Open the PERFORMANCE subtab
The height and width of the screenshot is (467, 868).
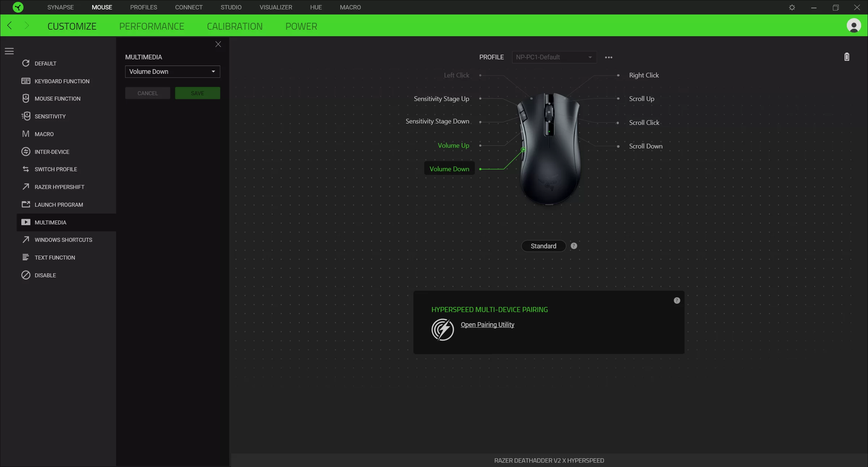click(x=152, y=26)
